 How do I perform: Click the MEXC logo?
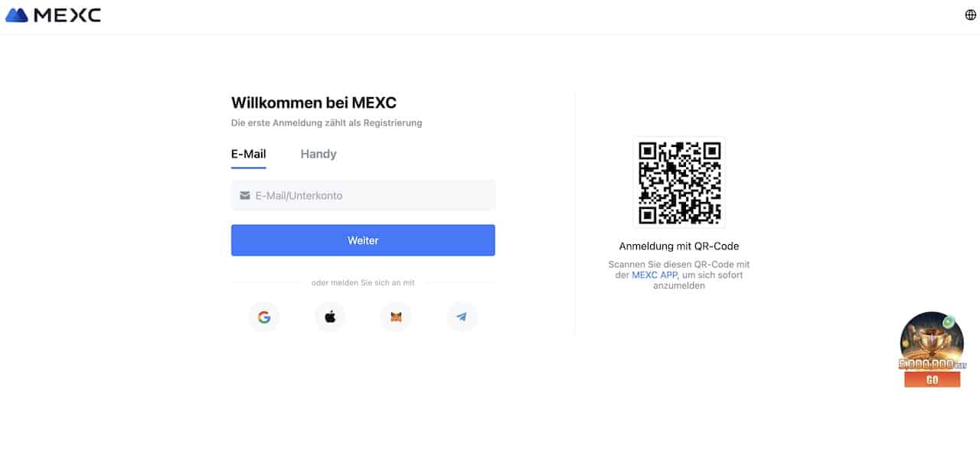pos(52,14)
